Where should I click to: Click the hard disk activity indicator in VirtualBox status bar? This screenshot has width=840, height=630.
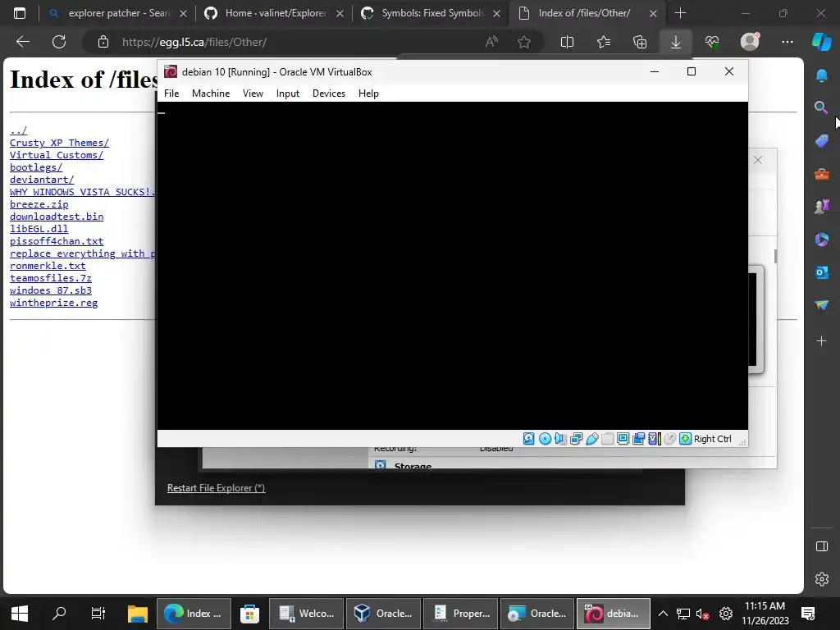pyautogui.click(x=529, y=439)
